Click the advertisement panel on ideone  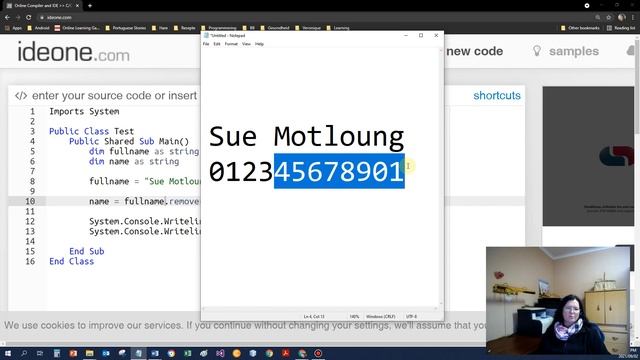click(x=588, y=156)
